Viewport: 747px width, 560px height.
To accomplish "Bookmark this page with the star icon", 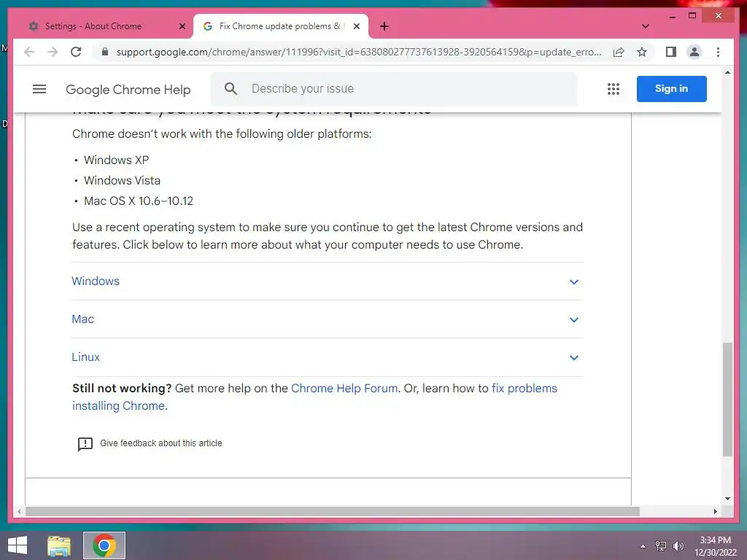I will pyautogui.click(x=642, y=52).
